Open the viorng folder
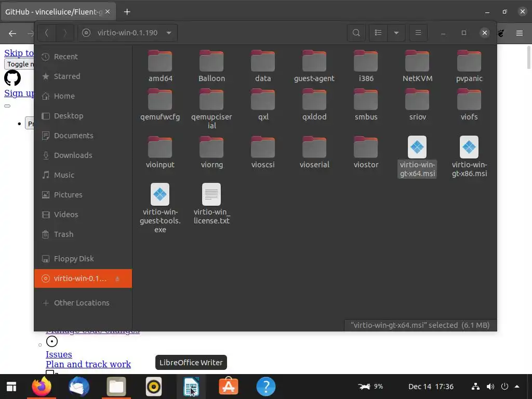The height and width of the screenshot is (399, 532). pos(212,152)
